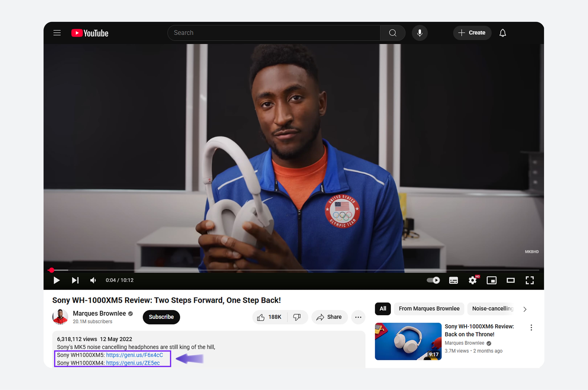
Task: Select the All filter chip
Action: 383,309
